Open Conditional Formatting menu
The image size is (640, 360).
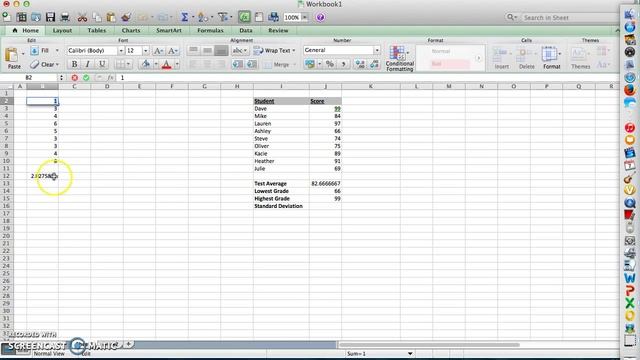pyautogui.click(x=399, y=58)
